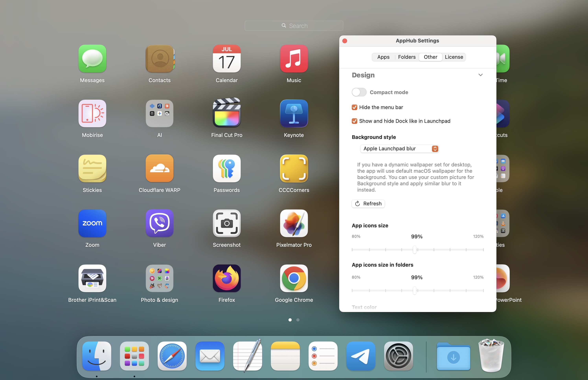Screen dimensions: 588x380
Task: Open the AI apps folder
Action: [160, 114]
